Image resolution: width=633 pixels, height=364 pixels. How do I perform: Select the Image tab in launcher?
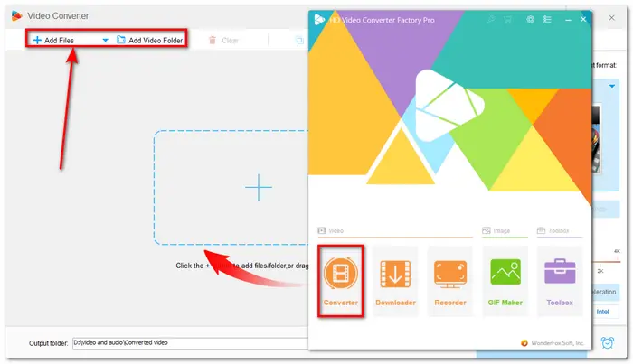click(496, 230)
